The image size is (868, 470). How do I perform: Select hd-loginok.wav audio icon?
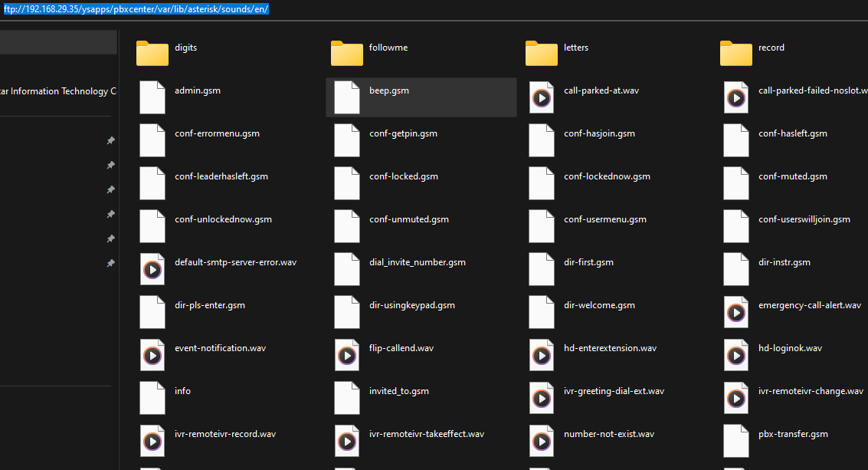736,355
